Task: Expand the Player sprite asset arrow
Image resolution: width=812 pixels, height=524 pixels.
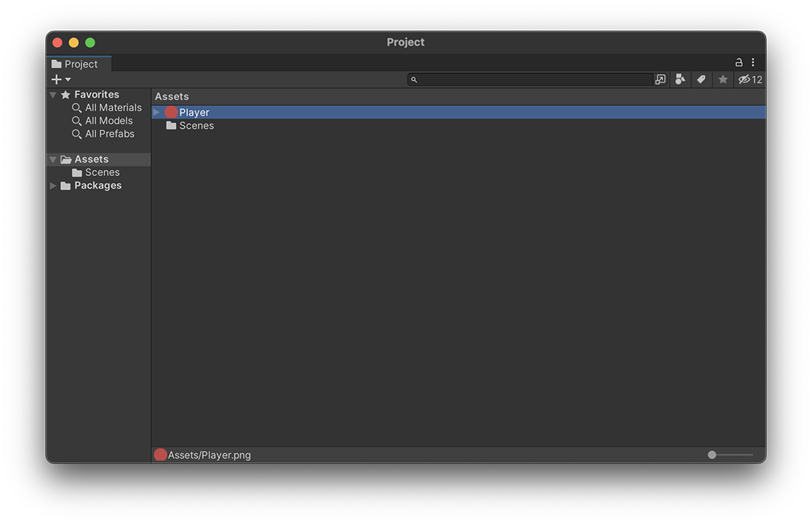Action: click(x=156, y=112)
